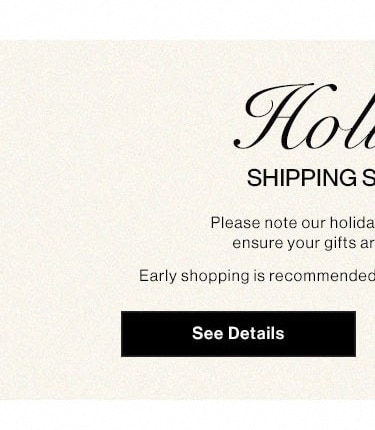Click the word 'recommended' in the last line

pos(322,276)
